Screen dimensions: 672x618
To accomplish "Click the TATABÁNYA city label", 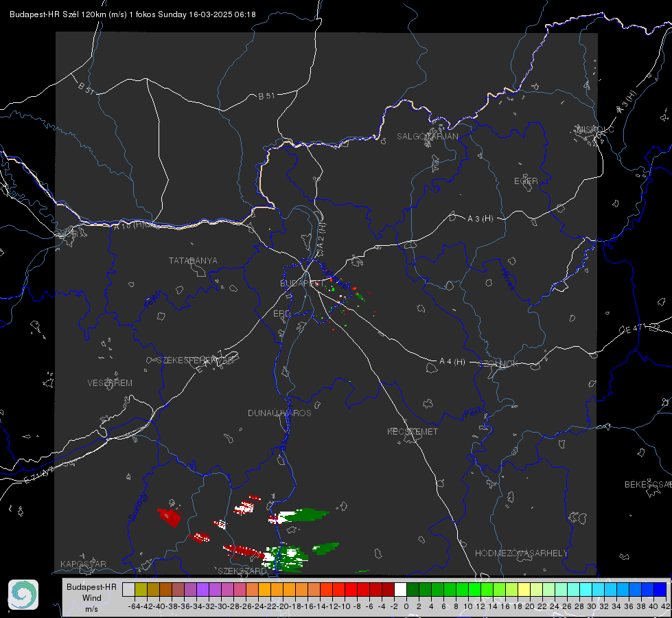I will (x=193, y=260).
